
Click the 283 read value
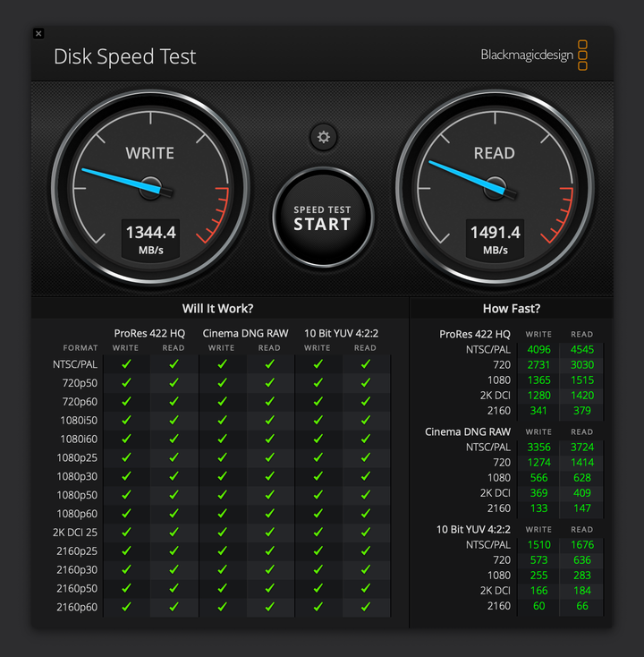tap(582, 576)
